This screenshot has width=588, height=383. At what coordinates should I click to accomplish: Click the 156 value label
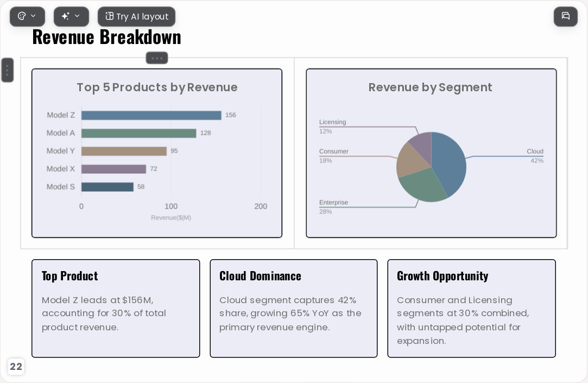[x=231, y=115]
